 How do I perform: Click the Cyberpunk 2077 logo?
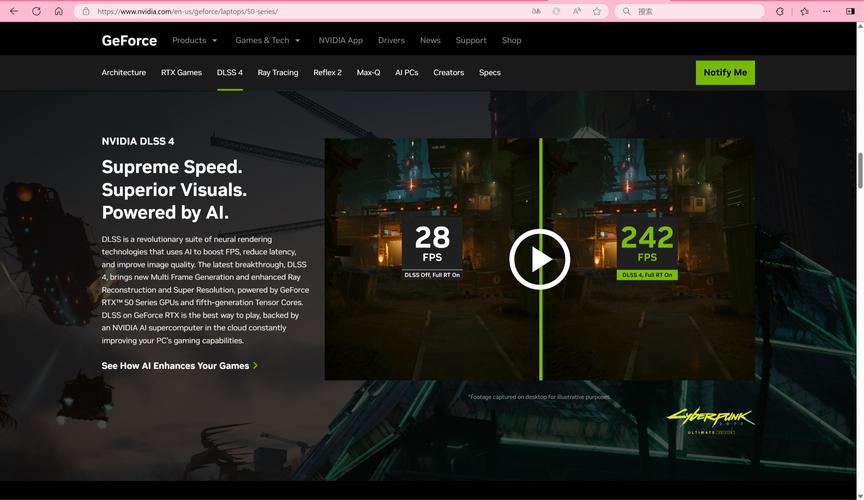point(710,421)
